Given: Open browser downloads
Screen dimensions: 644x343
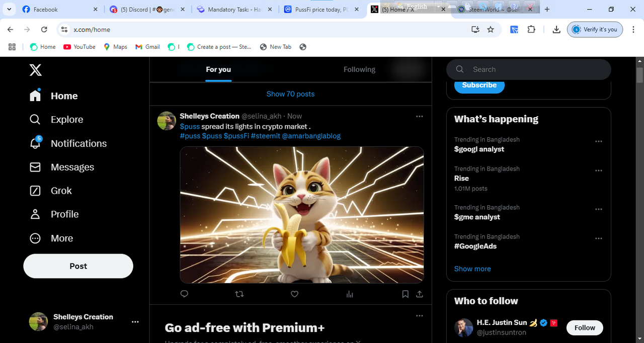Looking at the screenshot, I should 556,30.
